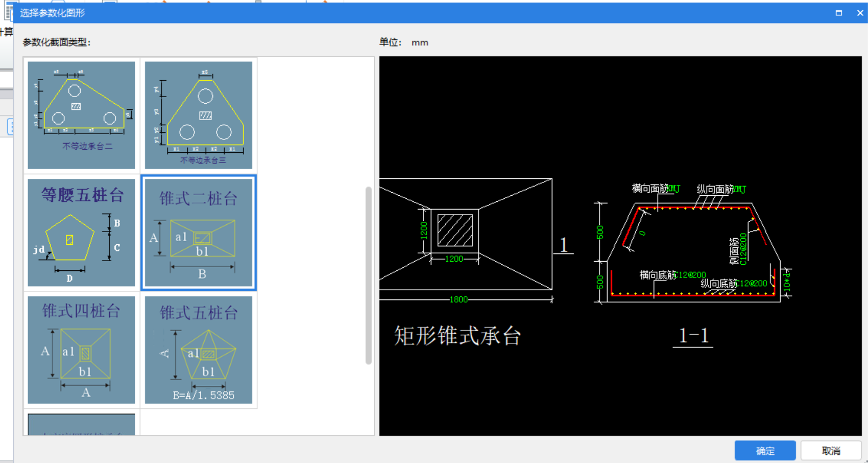Select the 不等边承台三 section thumbnail
Image resolution: width=868 pixels, height=463 pixels.
tap(199, 115)
